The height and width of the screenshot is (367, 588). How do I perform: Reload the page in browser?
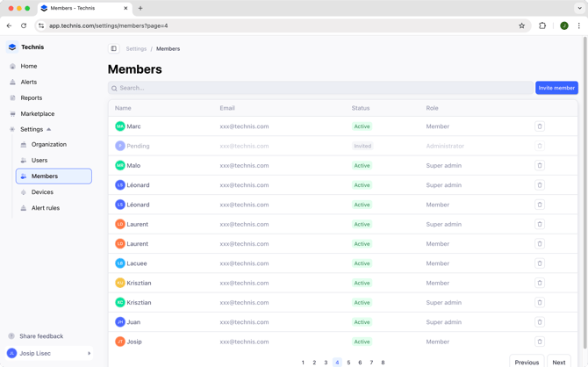(x=24, y=25)
